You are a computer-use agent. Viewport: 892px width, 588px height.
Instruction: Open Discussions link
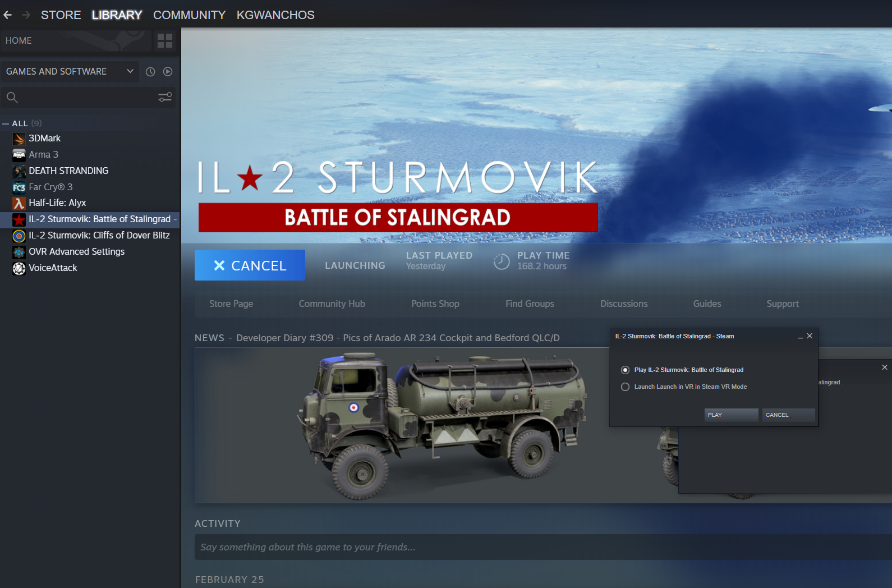click(x=624, y=304)
